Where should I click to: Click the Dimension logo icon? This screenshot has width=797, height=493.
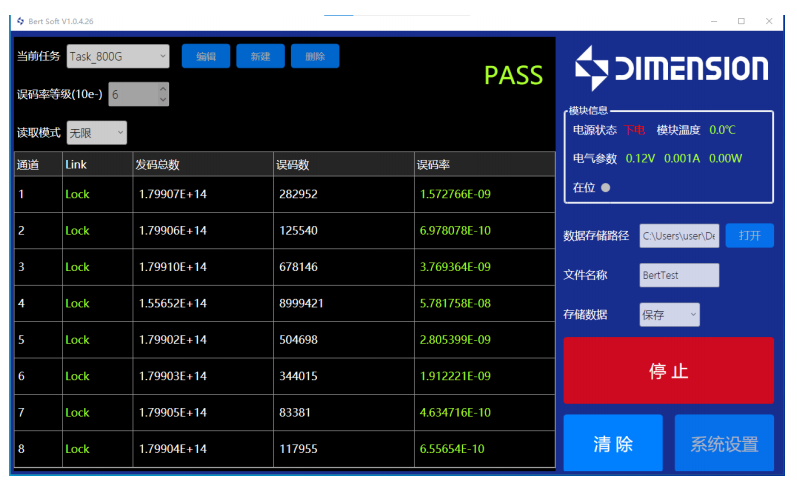click(591, 68)
